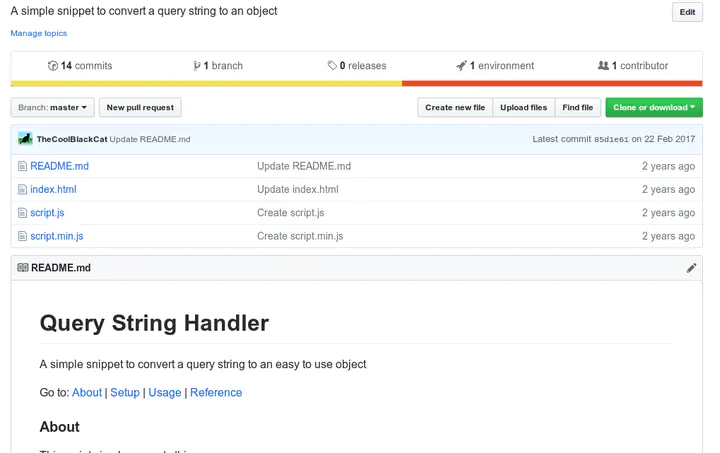
Task: Click the Query String Handler heading
Action: tap(154, 323)
